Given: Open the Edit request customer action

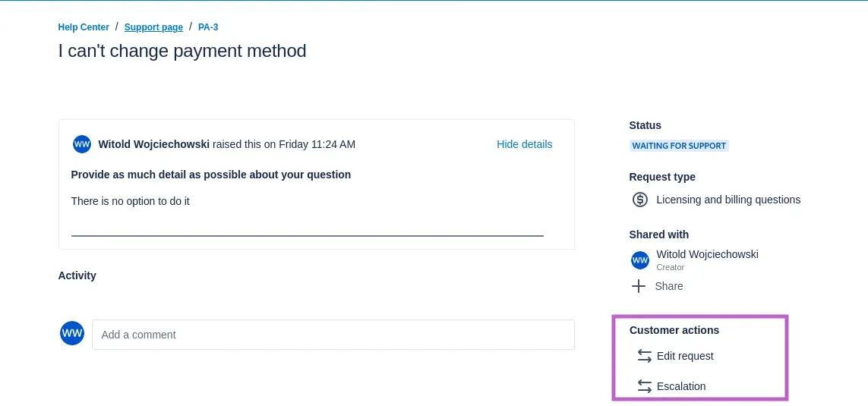Looking at the screenshot, I should pos(685,356).
